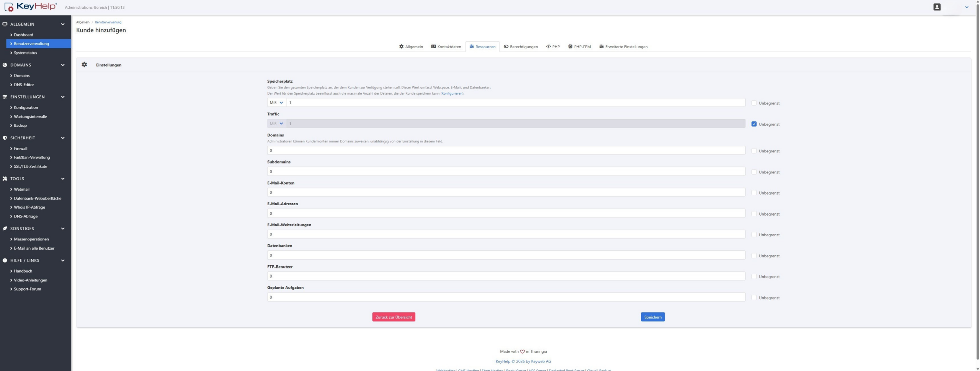This screenshot has width=980, height=371.
Task: Open the MiB unit dropdown for Traffic
Action: pos(277,124)
